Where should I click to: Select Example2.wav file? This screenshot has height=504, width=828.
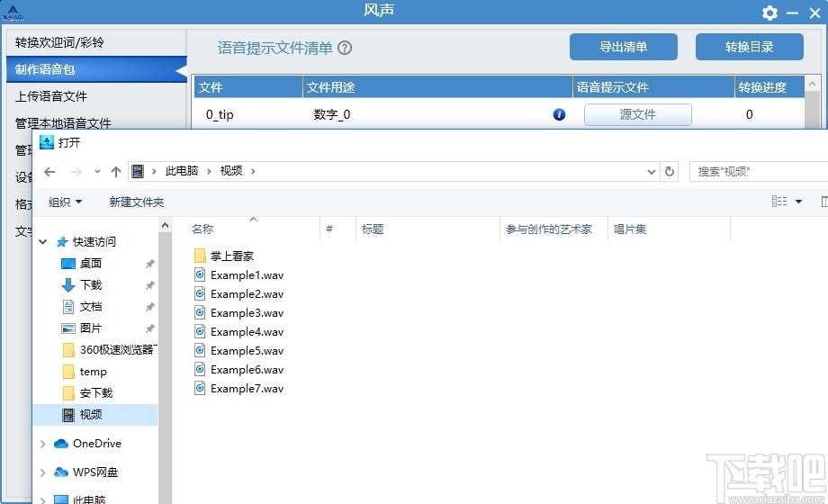pyautogui.click(x=238, y=294)
